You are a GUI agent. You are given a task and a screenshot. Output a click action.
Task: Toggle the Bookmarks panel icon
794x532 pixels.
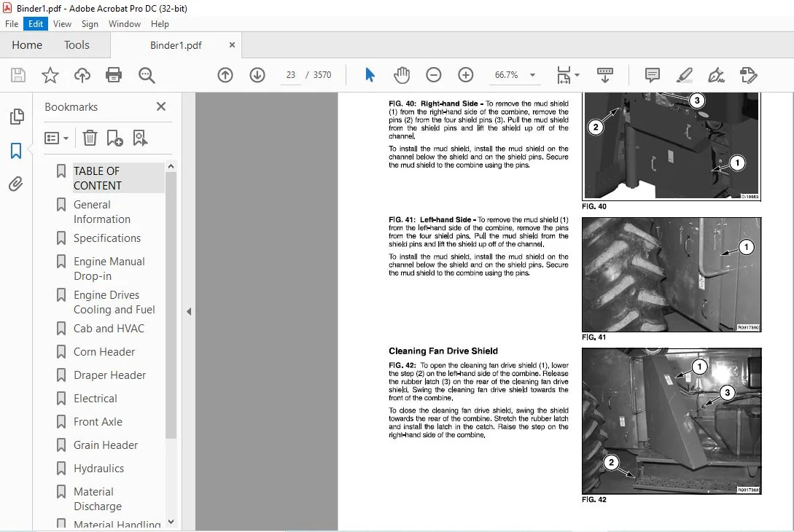[16, 150]
